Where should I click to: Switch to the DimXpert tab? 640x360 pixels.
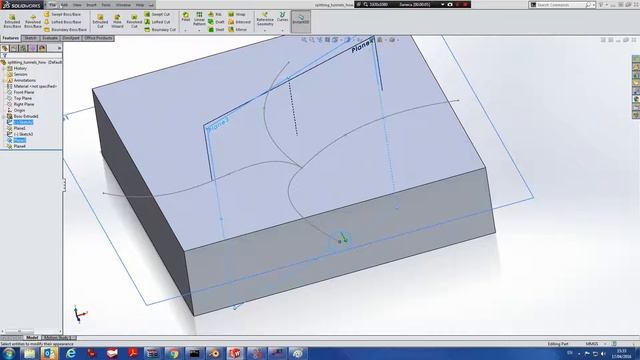click(x=71, y=38)
